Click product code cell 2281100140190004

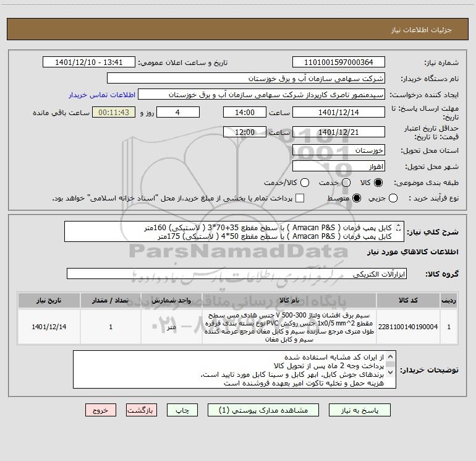click(408, 327)
